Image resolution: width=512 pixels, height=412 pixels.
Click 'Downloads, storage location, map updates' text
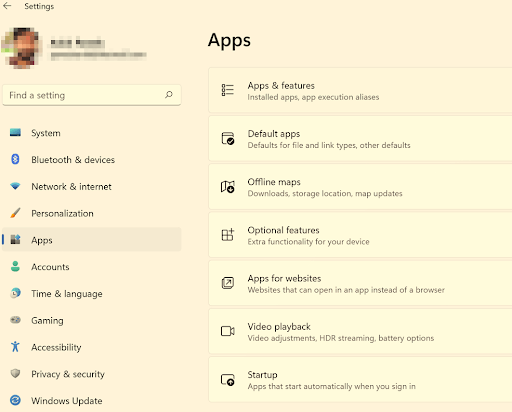pyautogui.click(x=325, y=193)
